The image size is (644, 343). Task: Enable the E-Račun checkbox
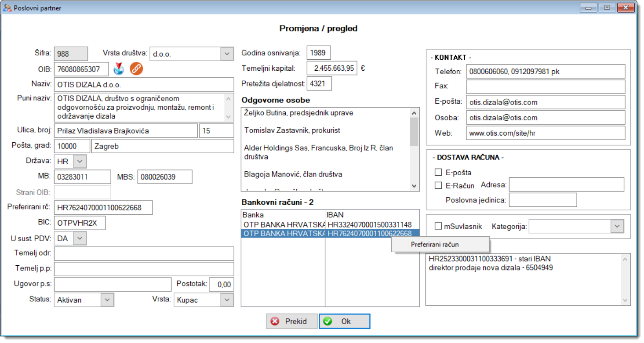click(x=438, y=185)
